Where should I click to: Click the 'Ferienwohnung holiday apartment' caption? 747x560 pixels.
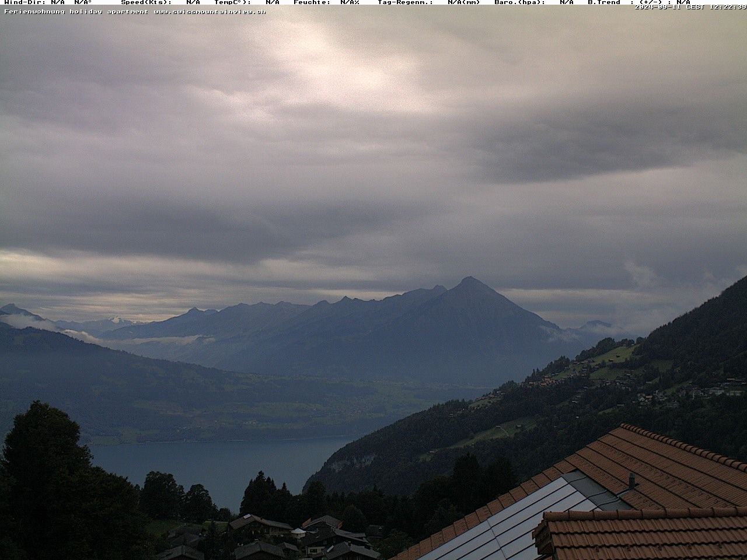coord(76,11)
